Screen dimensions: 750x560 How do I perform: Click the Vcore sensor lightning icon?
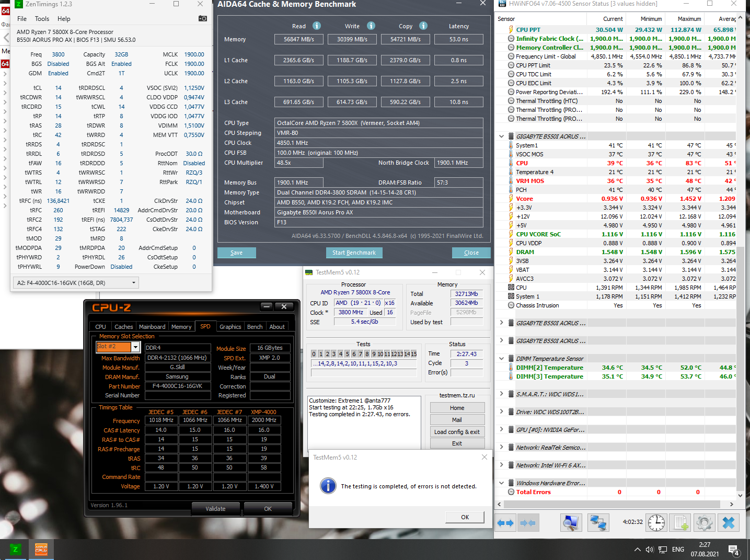tap(511, 199)
